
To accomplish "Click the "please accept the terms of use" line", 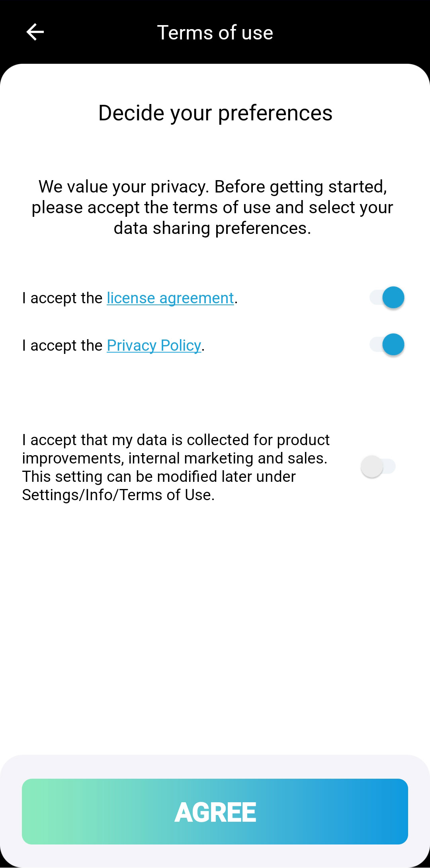I will pos(212,208).
